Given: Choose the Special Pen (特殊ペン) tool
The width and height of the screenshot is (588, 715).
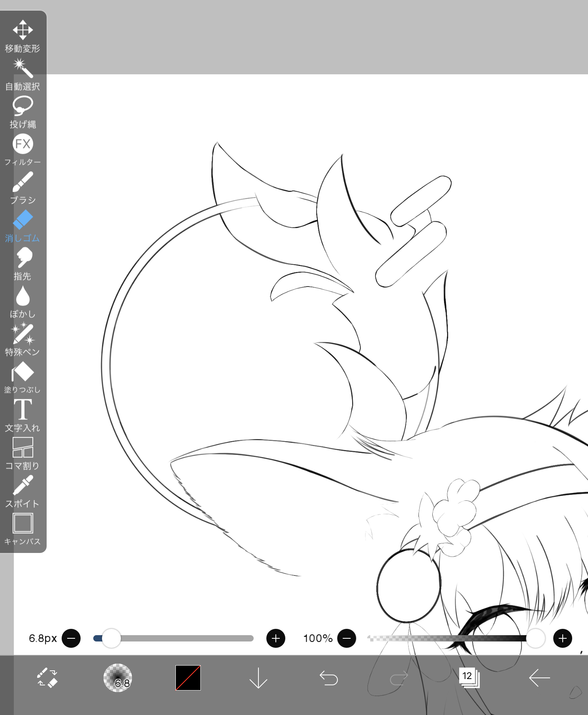Looking at the screenshot, I should 23,340.
